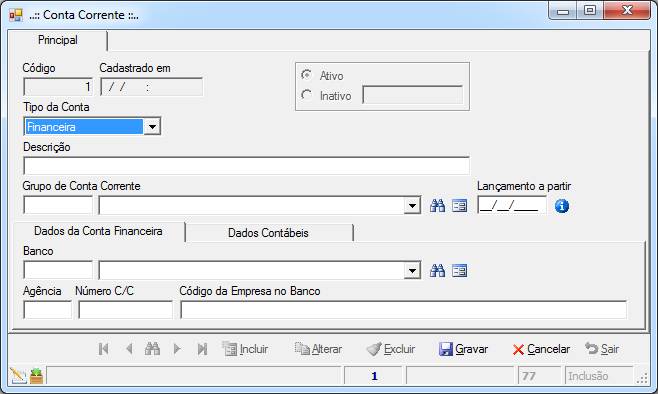Open Grupo de Conta Corrente list form icon

coord(460,206)
